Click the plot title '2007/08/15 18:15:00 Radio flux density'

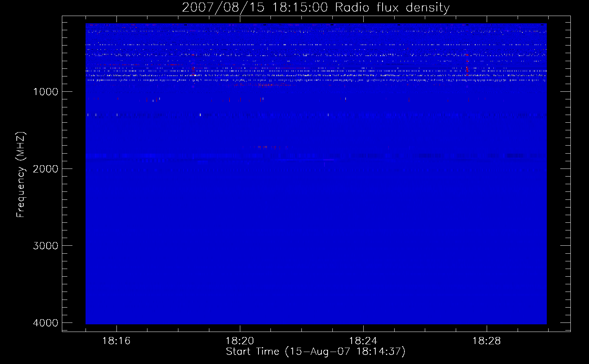pos(316,8)
